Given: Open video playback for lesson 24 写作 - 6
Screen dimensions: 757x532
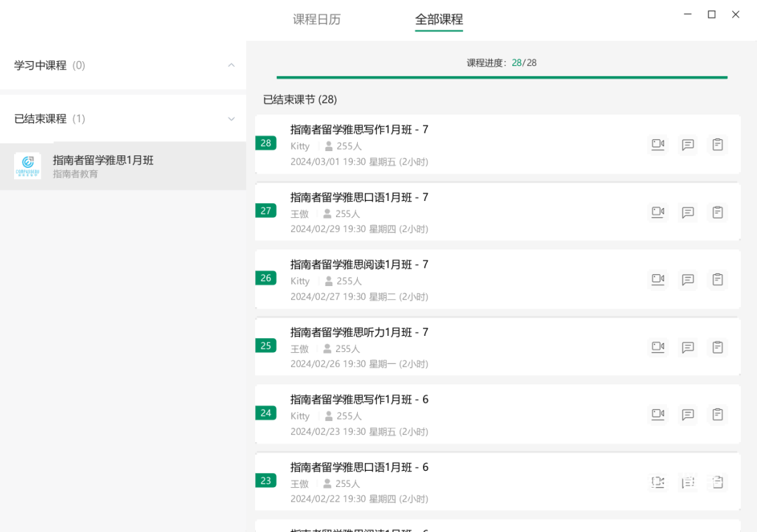Looking at the screenshot, I should click(x=658, y=414).
